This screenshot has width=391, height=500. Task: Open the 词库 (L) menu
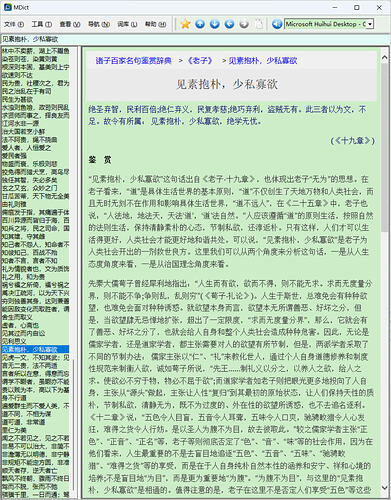pyautogui.click(x=127, y=24)
